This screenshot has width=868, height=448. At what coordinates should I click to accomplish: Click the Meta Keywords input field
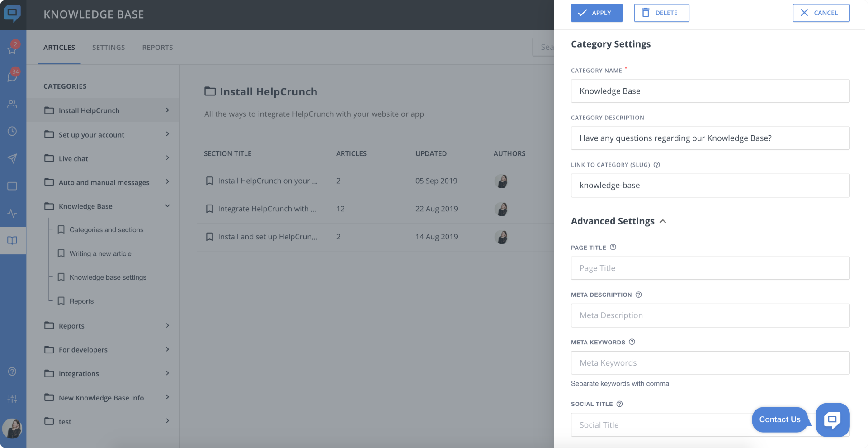tap(710, 363)
